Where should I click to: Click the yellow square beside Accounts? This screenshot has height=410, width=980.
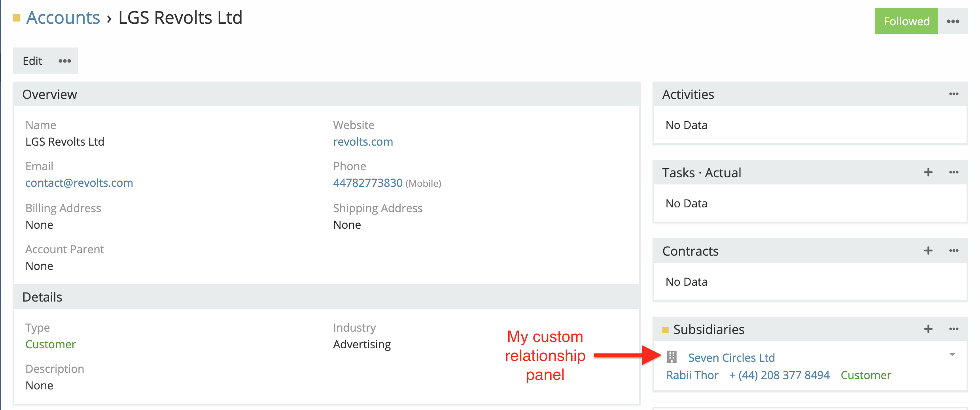pyautogui.click(x=16, y=18)
